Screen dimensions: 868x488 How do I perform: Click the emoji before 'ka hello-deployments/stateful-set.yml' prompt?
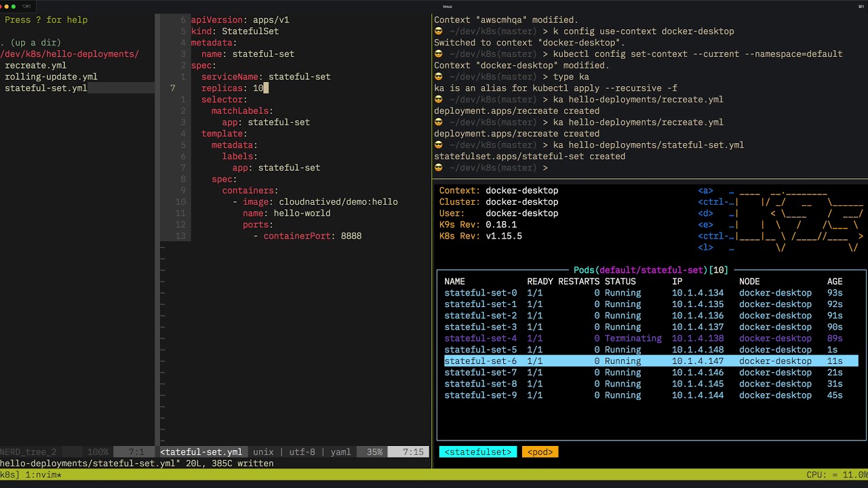[439, 145]
